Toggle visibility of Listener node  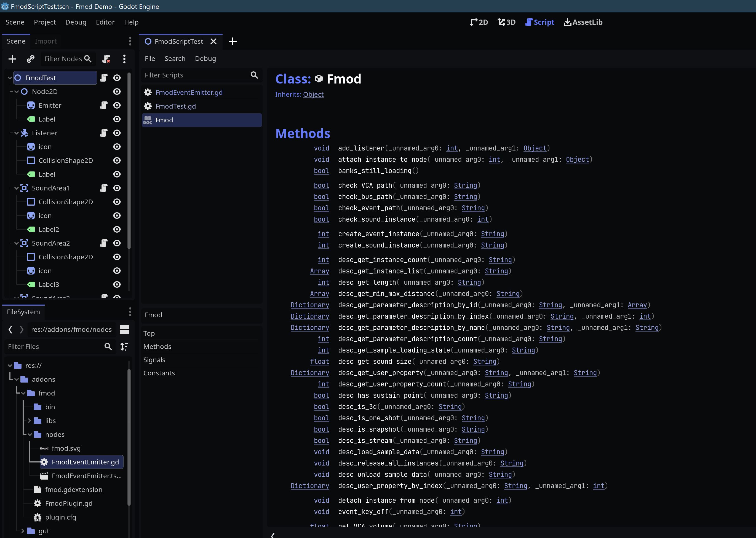pos(117,133)
